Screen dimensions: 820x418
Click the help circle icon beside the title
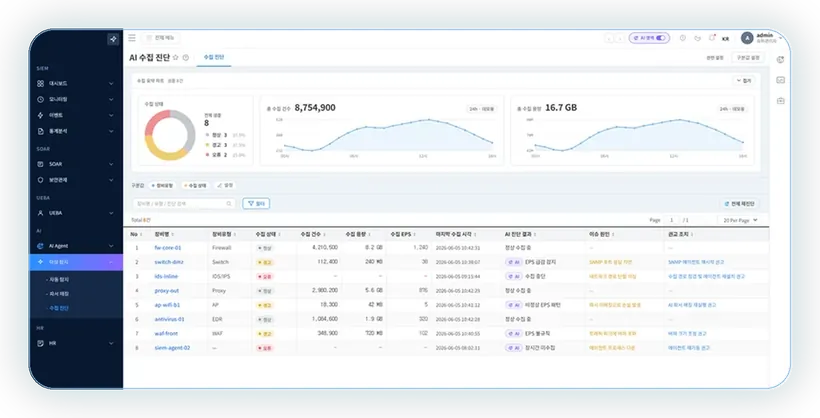(x=186, y=58)
